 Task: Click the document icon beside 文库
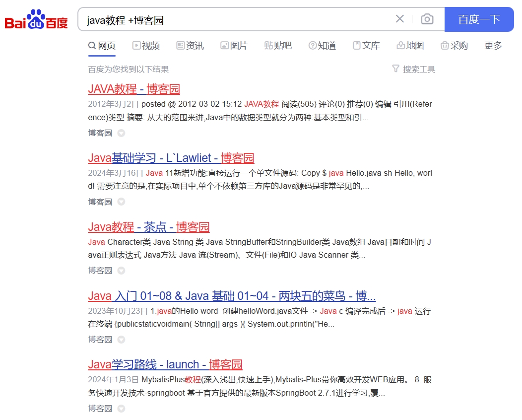click(356, 45)
